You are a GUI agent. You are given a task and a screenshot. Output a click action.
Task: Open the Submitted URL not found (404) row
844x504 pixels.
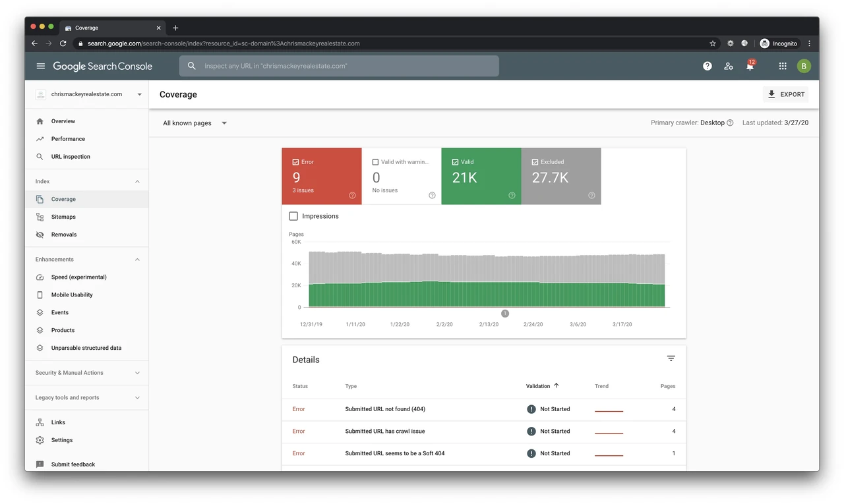pyautogui.click(x=484, y=409)
